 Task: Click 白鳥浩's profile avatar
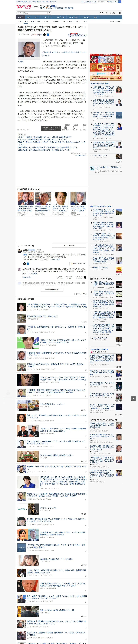pyautogui.click(x=20, y=251)
